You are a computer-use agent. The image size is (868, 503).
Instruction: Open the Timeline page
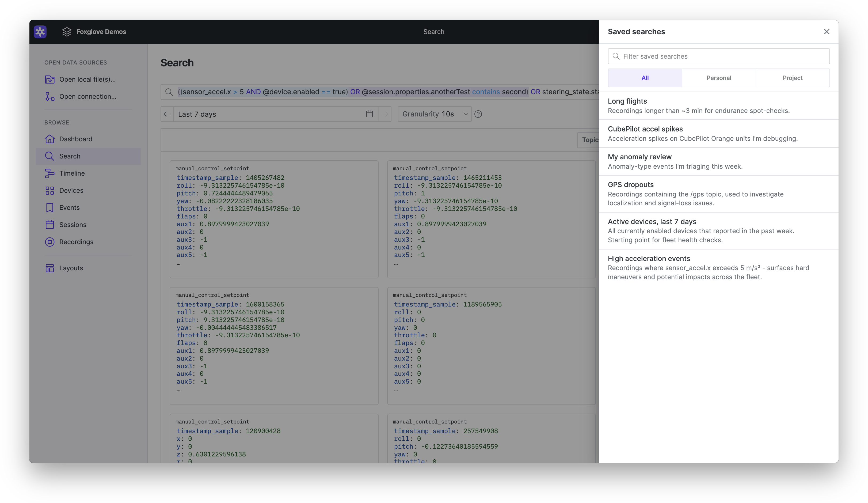pyautogui.click(x=88, y=173)
